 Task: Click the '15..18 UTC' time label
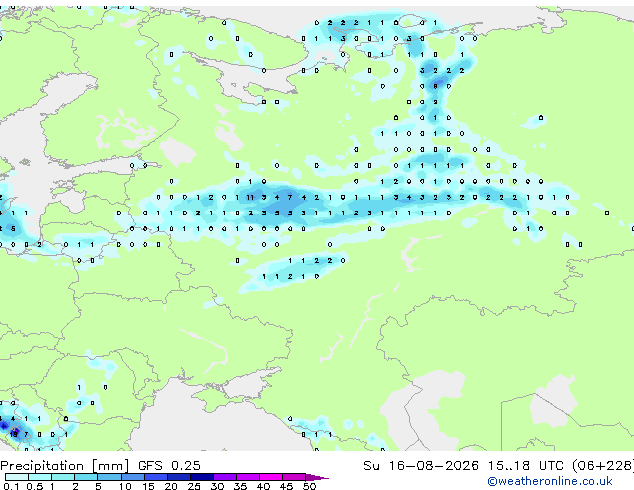[x=526, y=466]
